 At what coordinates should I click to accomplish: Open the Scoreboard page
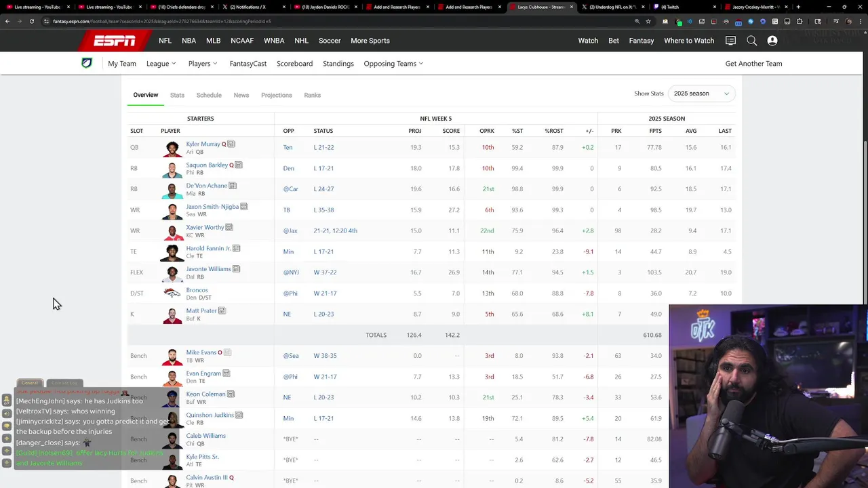tap(295, 64)
